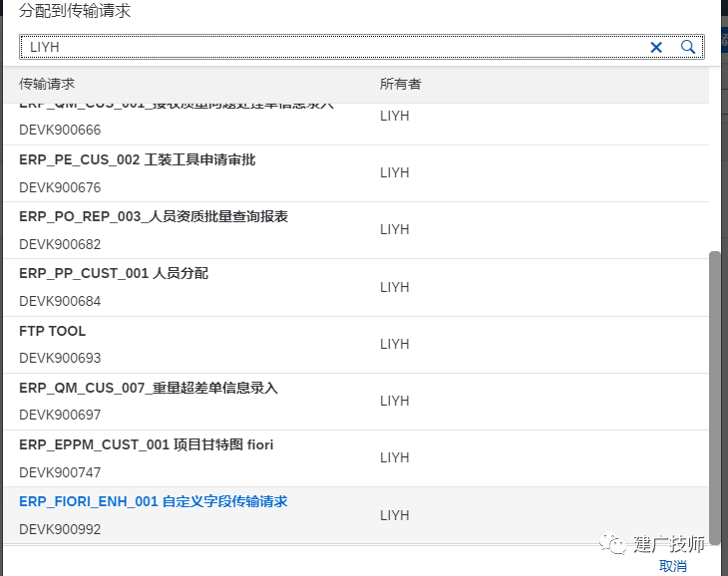Viewport: 728px width, 576px height.
Task: Select request number DEVK900693
Action: (60, 358)
